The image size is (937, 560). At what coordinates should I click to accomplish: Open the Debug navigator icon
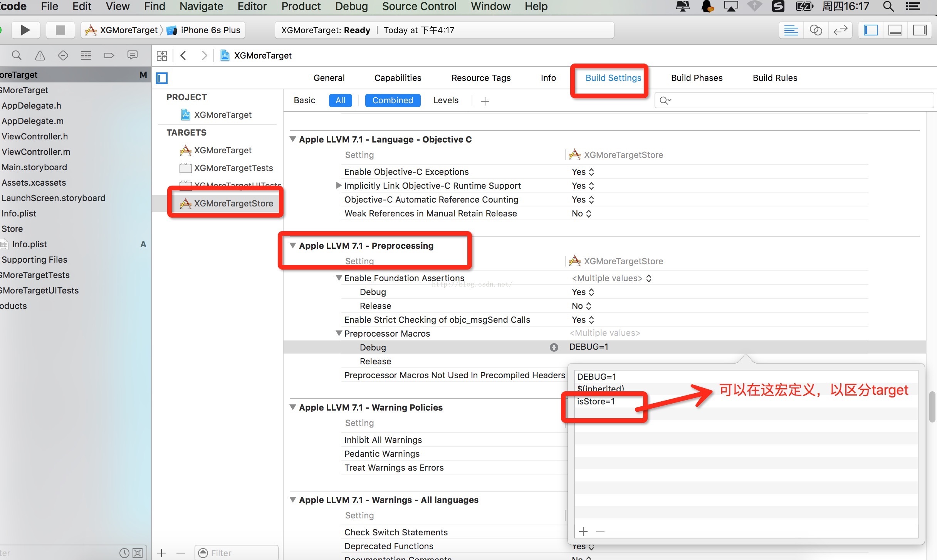coord(86,55)
